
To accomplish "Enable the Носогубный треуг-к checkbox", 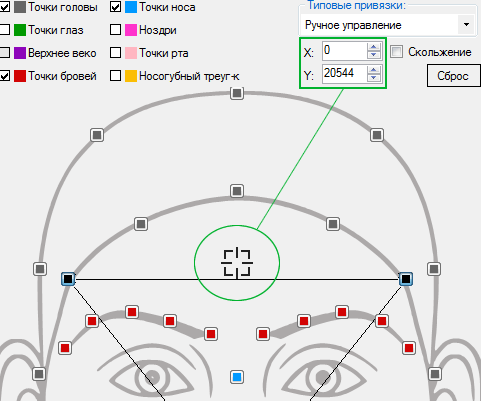I will point(115,76).
